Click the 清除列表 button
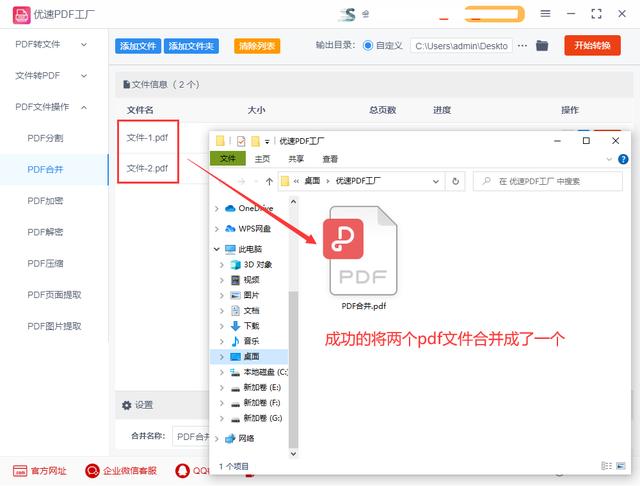Screen dimensions: 640x486 [x=257, y=46]
